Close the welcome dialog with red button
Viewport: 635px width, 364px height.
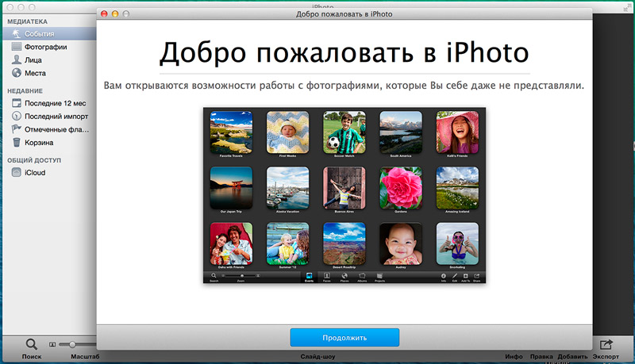point(104,13)
